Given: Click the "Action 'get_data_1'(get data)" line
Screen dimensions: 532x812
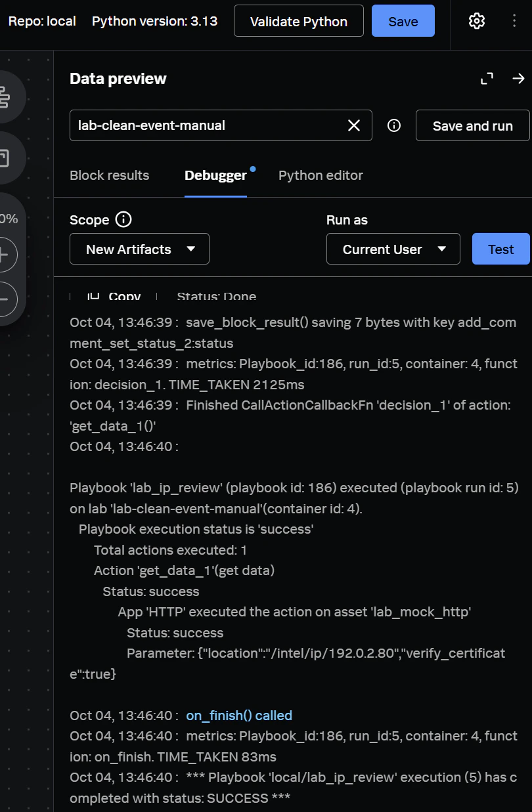Looking at the screenshot, I should point(184,570).
